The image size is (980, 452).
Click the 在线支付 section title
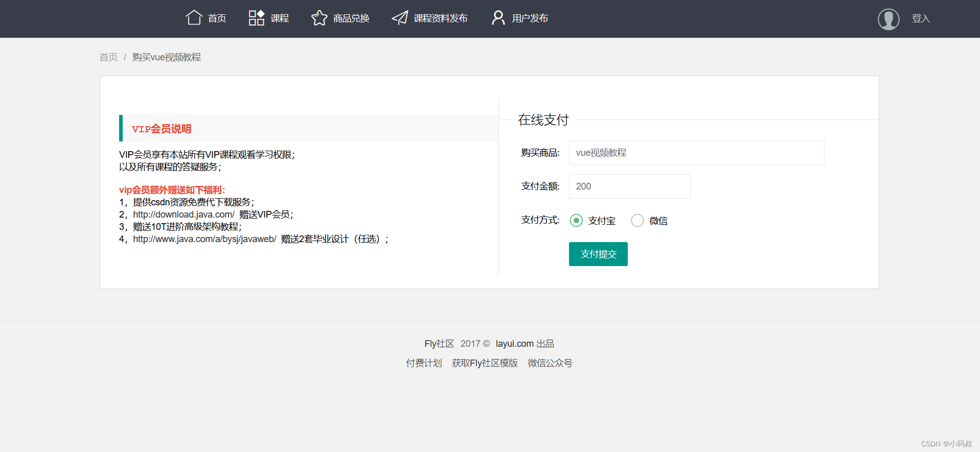click(x=543, y=120)
